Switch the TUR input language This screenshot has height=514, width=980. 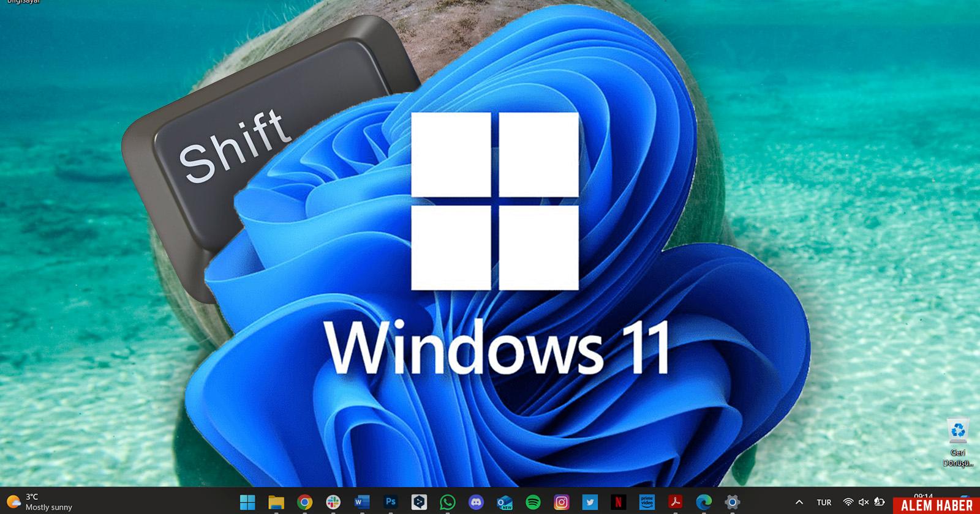click(824, 502)
